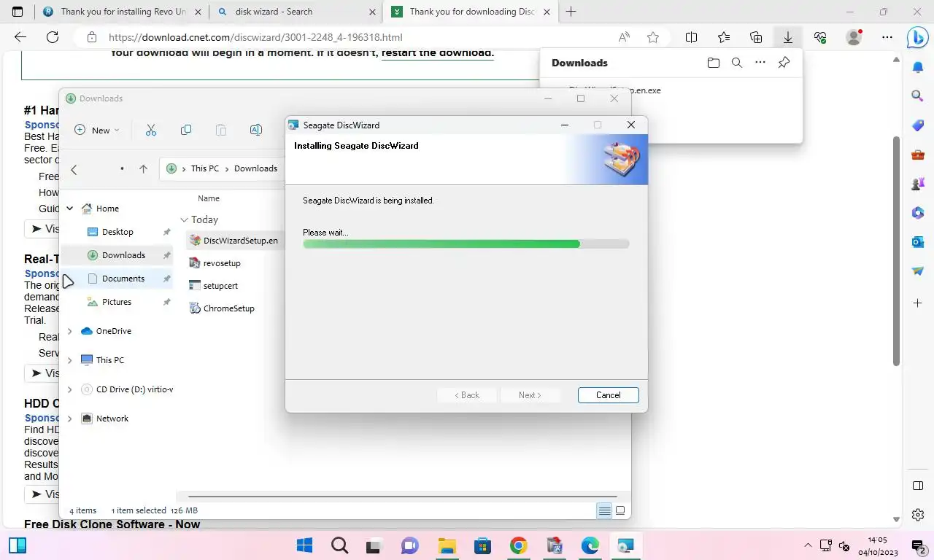Open the Windows Start menu

[304, 545]
